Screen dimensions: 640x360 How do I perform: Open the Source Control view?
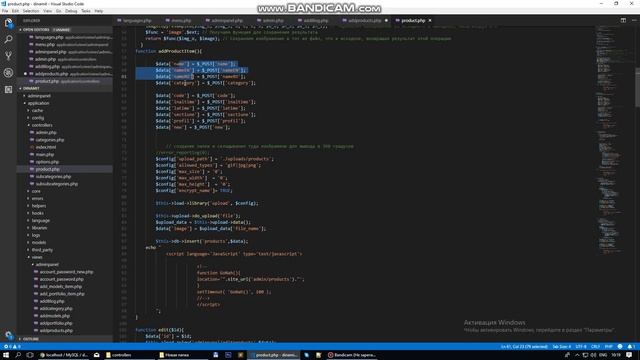click(x=8, y=56)
